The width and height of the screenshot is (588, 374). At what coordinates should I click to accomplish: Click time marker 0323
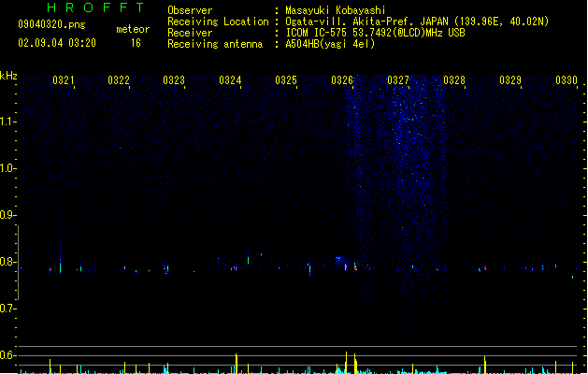pos(174,80)
